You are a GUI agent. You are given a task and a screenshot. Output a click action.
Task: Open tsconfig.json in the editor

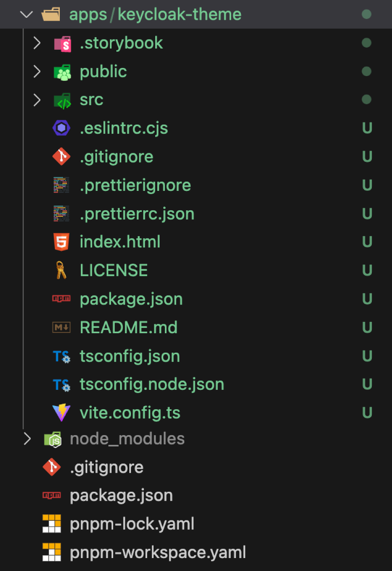[x=129, y=356]
